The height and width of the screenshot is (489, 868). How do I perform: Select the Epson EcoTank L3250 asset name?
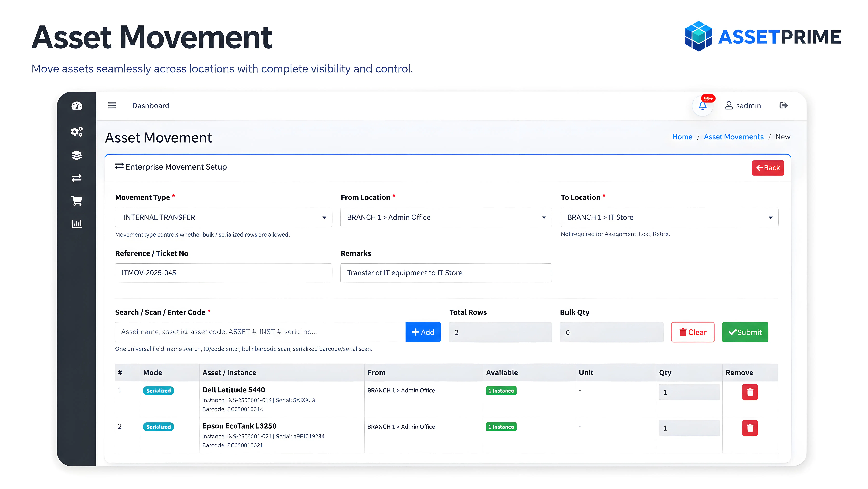(x=239, y=426)
